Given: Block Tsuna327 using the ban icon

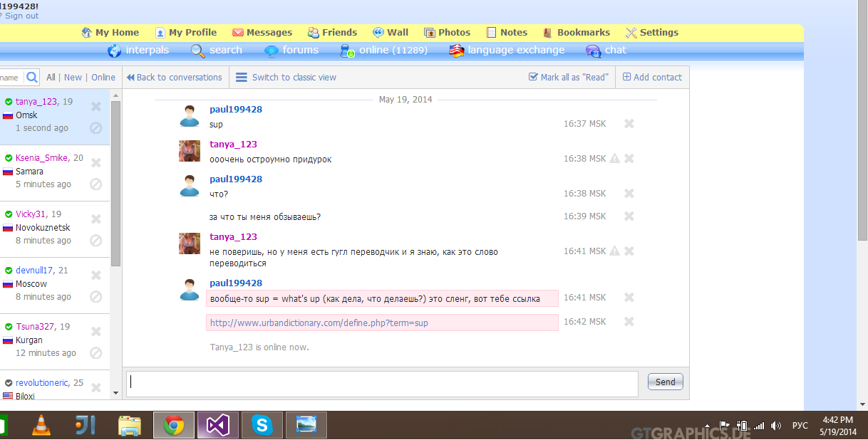Looking at the screenshot, I should (x=96, y=353).
